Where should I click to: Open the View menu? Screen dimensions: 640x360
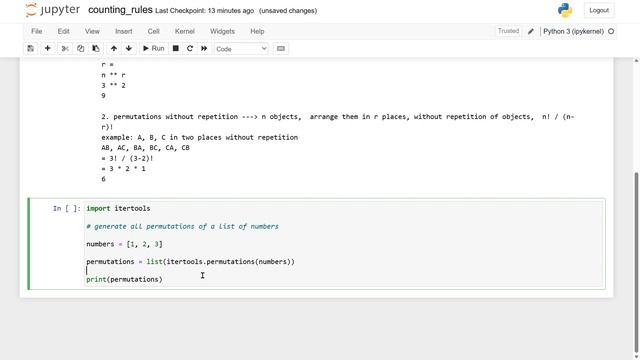point(92,31)
